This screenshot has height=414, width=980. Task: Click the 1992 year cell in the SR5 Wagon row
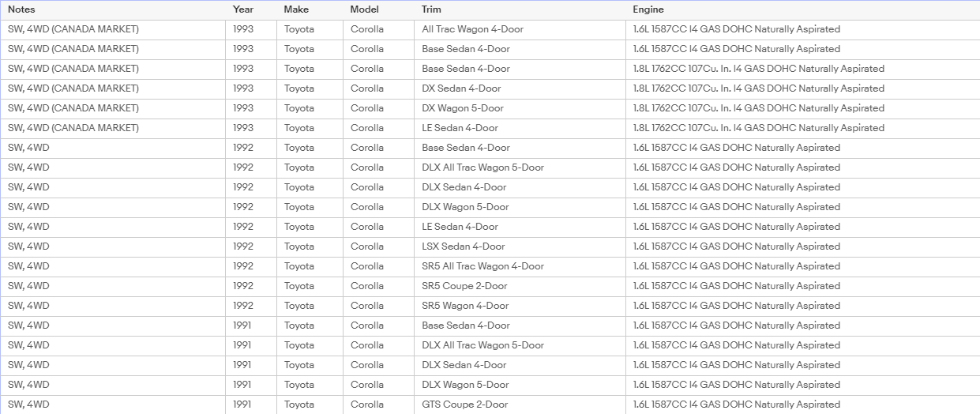(251, 306)
